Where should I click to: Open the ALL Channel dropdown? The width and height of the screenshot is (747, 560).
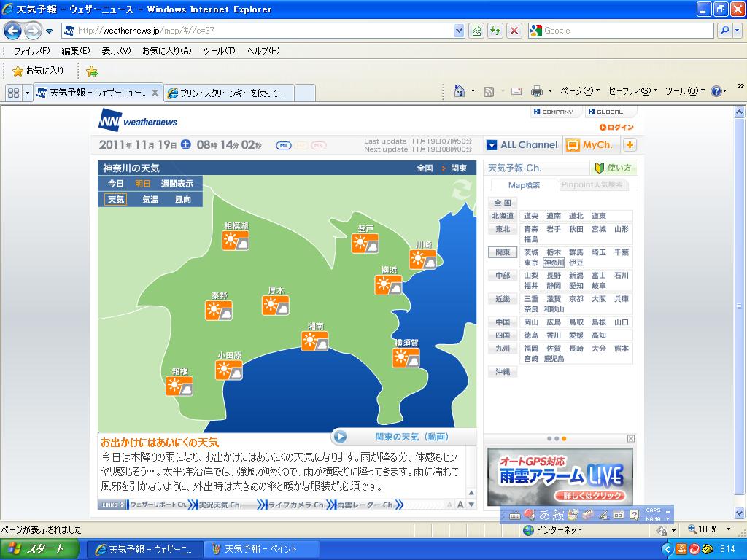(522, 145)
